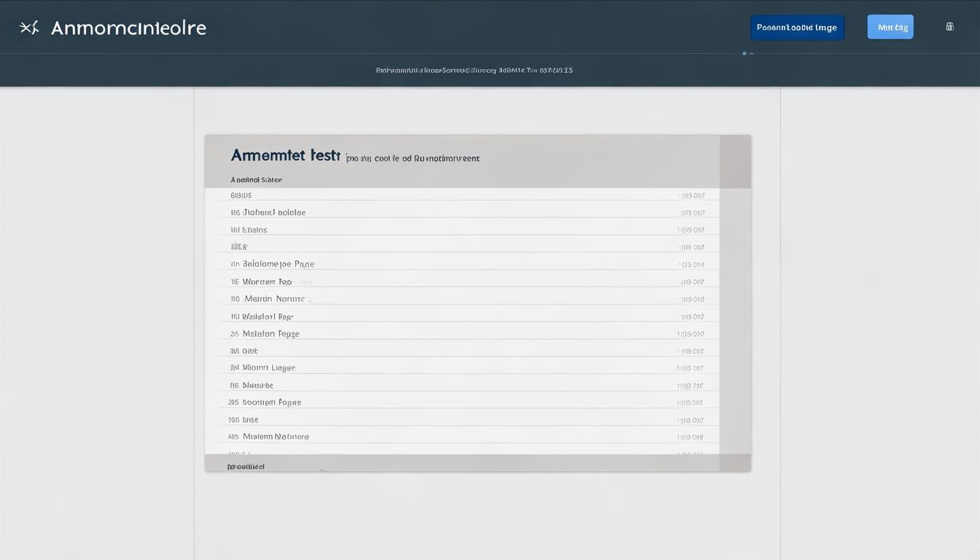Click the list panel's vertical scrollbar track

point(735,321)
